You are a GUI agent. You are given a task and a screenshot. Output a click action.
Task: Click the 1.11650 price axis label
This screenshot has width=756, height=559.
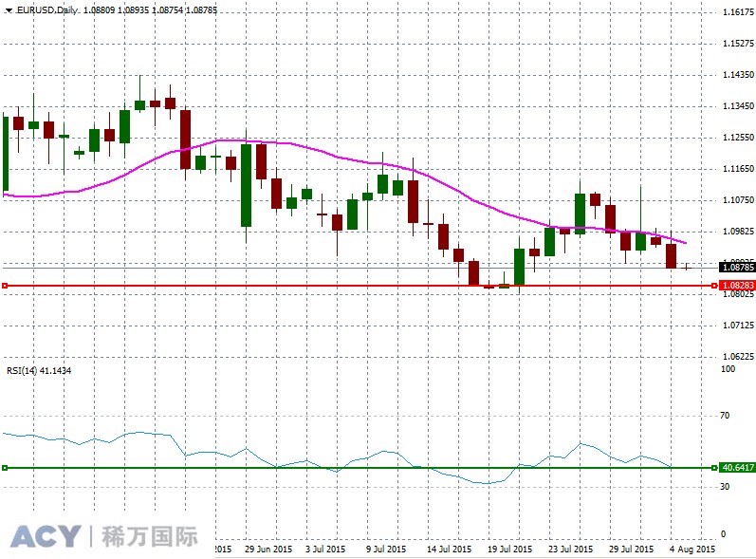738,169
